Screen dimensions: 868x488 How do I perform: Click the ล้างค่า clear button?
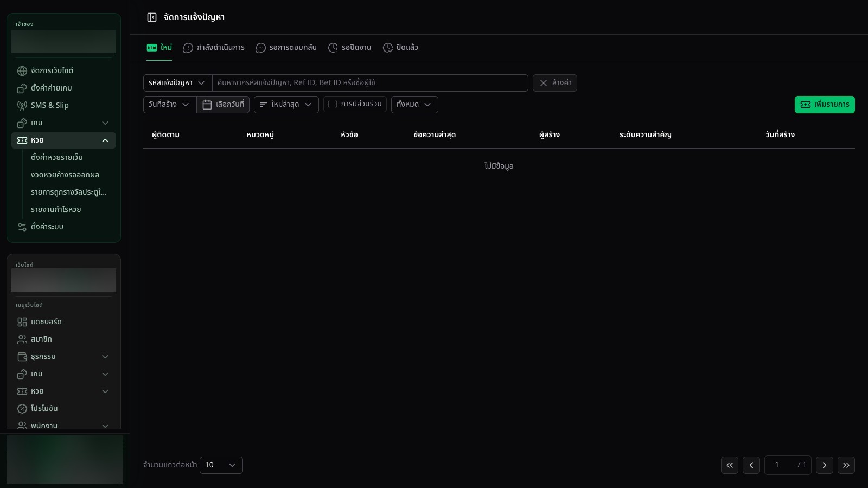click(x=555, y=83)
